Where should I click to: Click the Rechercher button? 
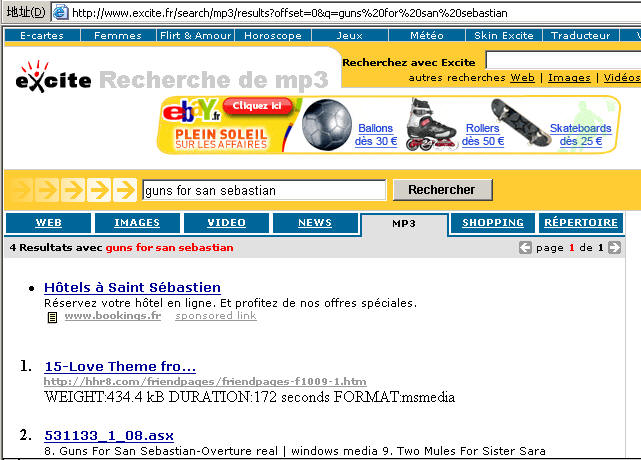coord(442,190)
